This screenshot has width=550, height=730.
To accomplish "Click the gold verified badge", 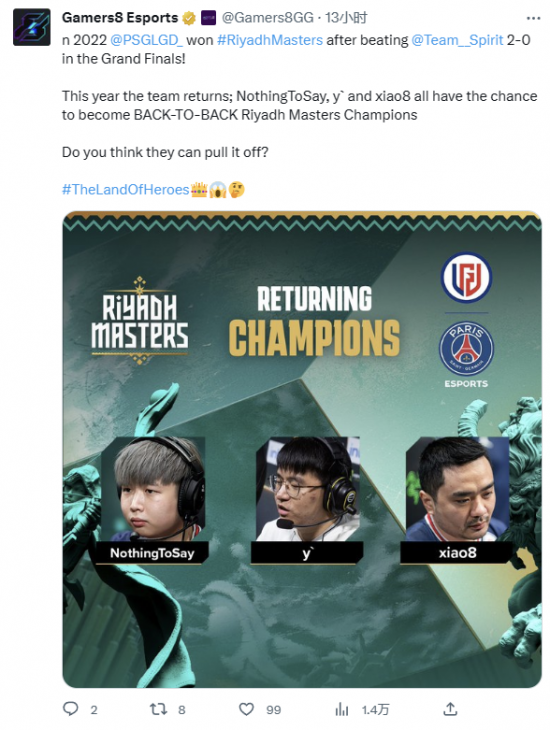I will (189, 18).
